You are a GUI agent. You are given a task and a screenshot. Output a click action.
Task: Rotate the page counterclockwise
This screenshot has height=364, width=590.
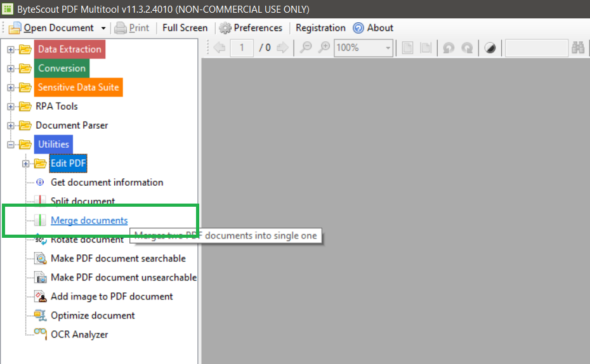(449, 48)
